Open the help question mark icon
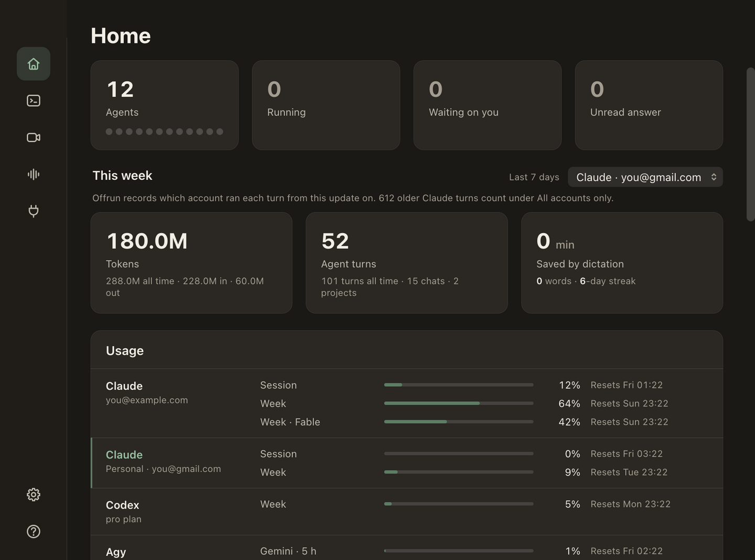 coord(34,531)
